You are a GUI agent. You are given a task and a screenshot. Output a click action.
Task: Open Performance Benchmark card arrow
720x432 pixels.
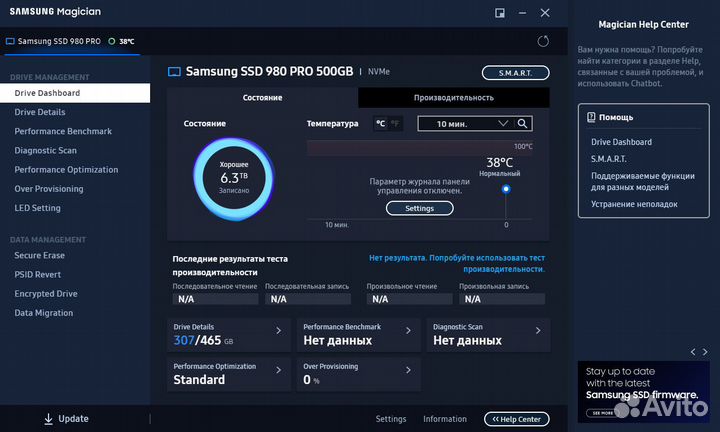coord(408,331)
